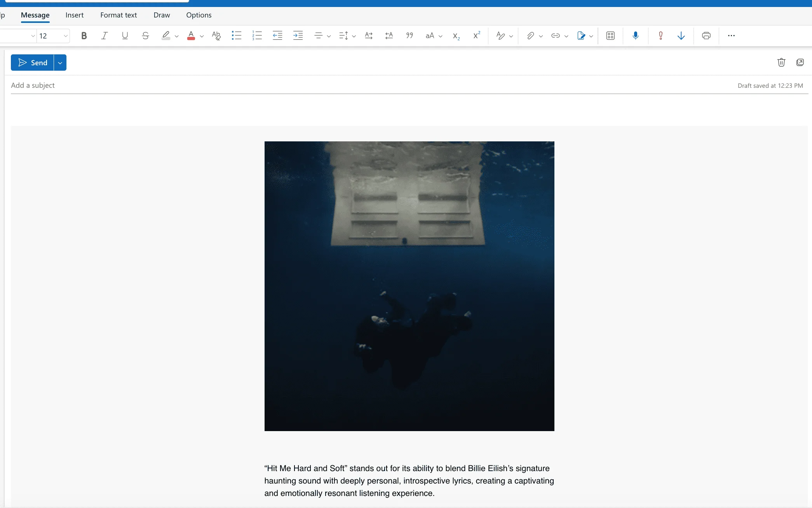
Task: Set right-to-left text direction
Action: pyautogui.click(x=389, y=36)
